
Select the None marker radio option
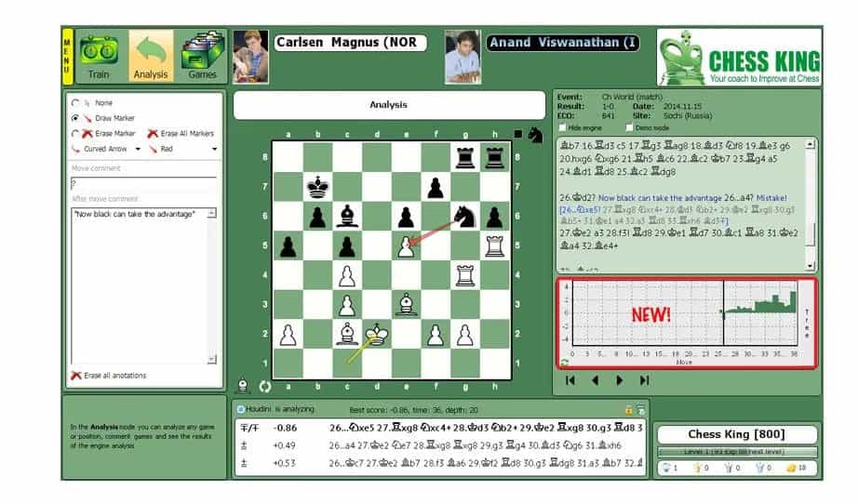coord(75,103)
